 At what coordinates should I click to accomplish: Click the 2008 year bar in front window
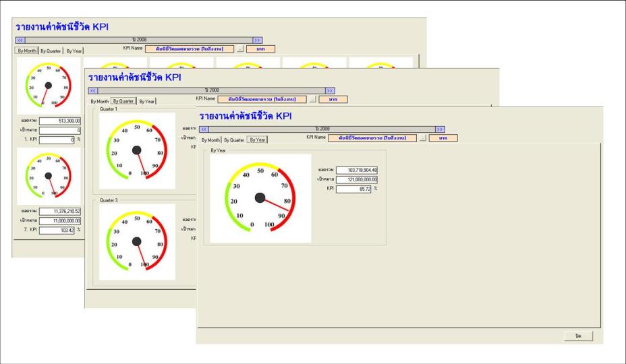click(x=322, y=129)
